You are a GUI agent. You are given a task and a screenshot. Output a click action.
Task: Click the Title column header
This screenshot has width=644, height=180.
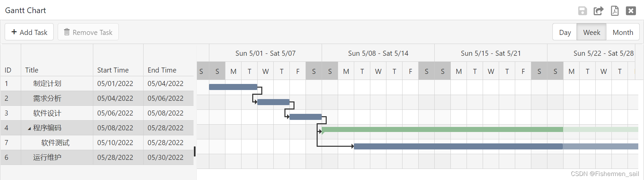[x=32, y=70]
